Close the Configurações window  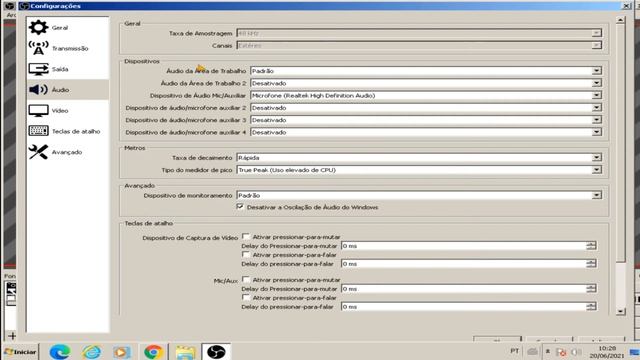tap(627, 6)
